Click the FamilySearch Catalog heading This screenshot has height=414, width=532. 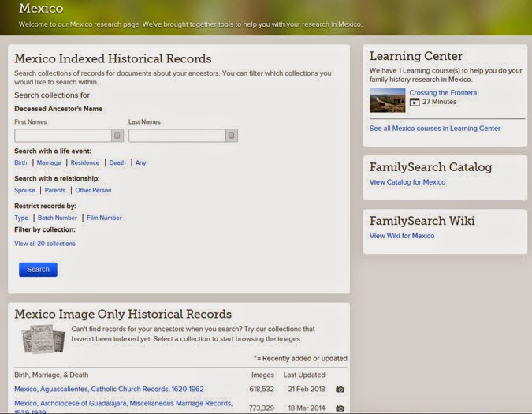(x=431, y=167)
